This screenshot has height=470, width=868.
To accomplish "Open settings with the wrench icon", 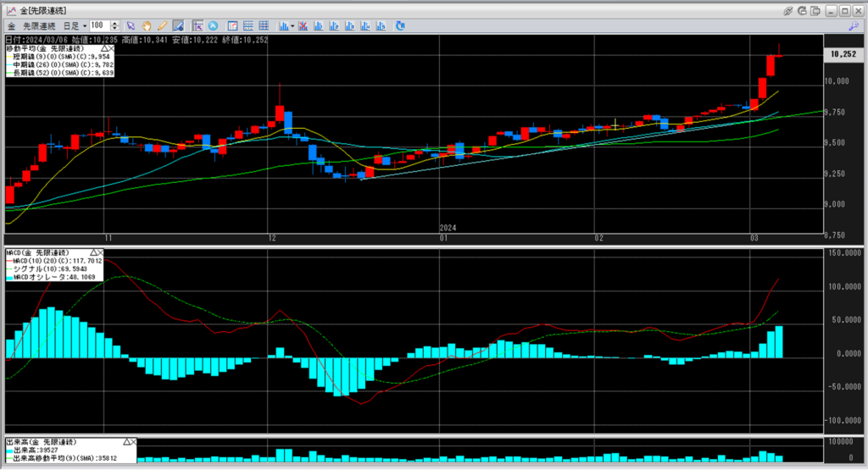I will 853,25.
